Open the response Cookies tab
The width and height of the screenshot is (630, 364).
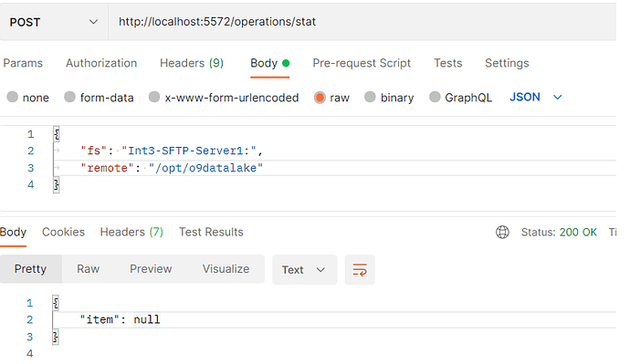pyautogui.click(x=64, y=232)
